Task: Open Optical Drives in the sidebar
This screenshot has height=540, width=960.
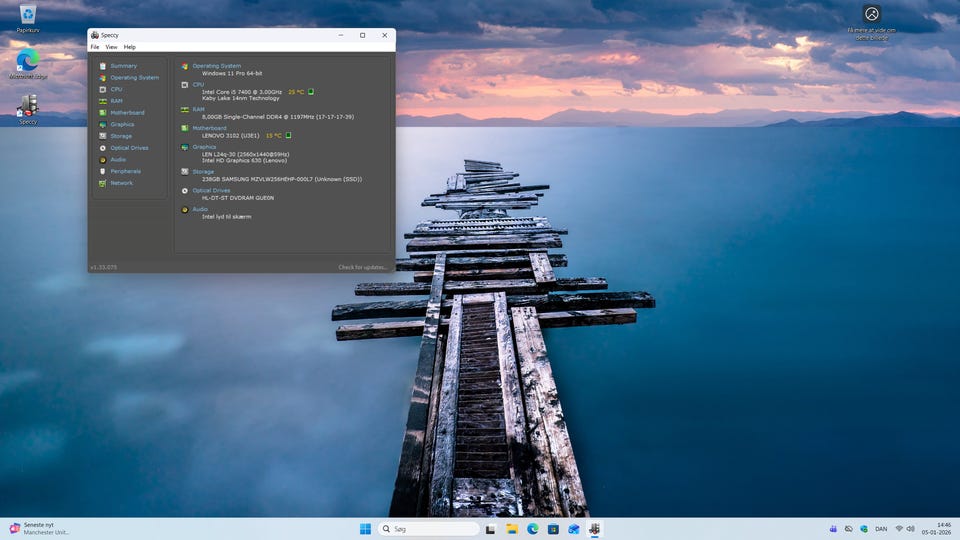Action: coord(129,148)
